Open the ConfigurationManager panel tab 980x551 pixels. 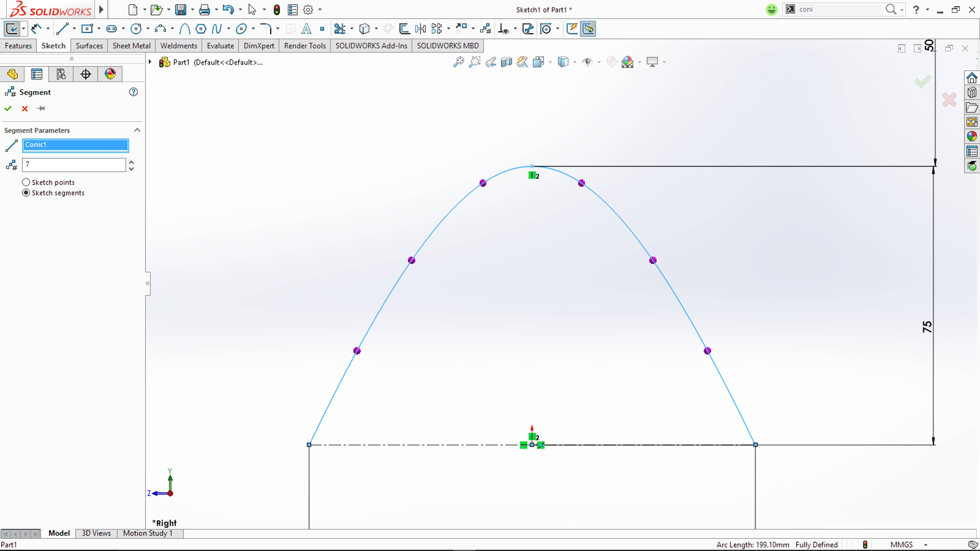point(61,74)
